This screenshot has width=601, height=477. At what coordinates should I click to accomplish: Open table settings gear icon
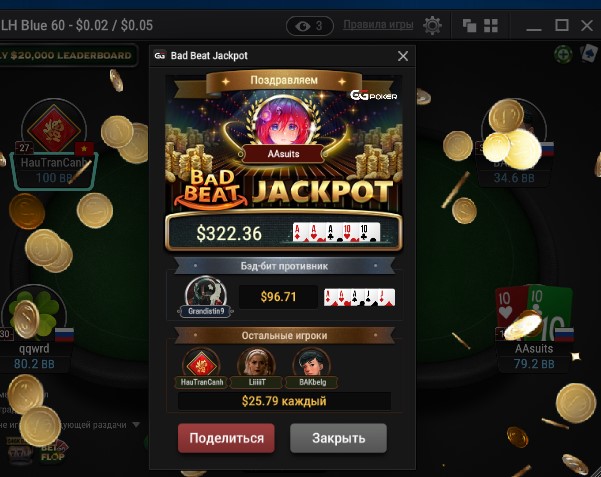432,26
